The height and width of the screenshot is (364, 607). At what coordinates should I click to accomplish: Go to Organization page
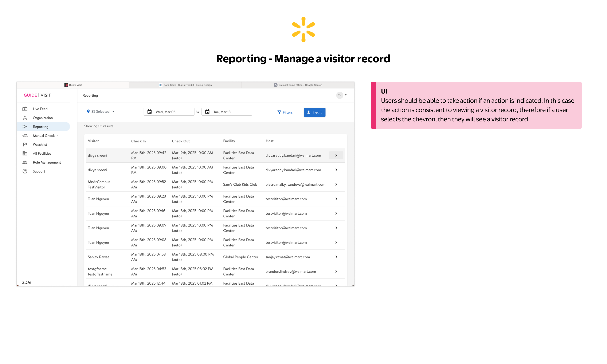click(44, 118)
